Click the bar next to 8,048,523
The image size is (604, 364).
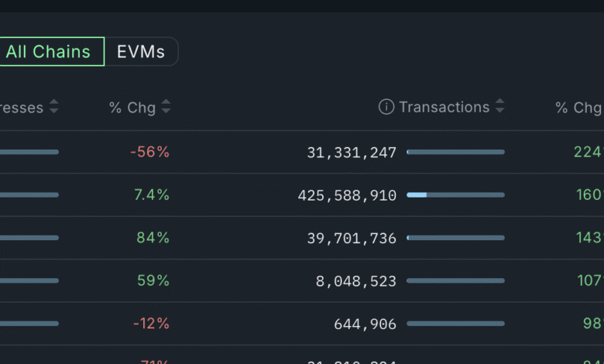click(x=455, y=281)
